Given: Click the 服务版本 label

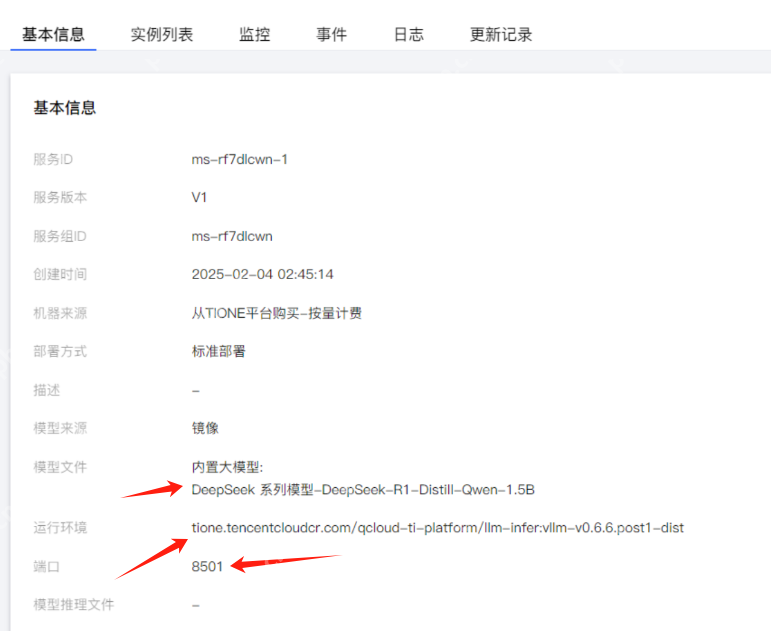Looking at the screenshot, I should pos(60,198).
